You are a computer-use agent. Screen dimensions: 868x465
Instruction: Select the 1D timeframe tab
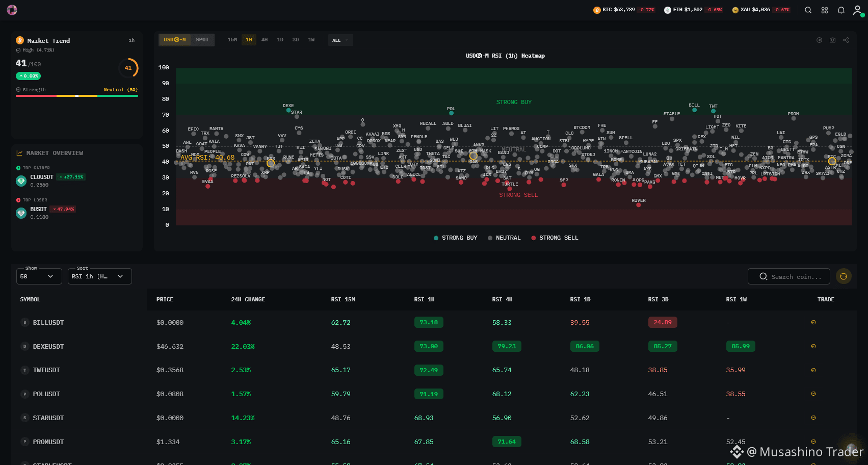[x=280, y=40]
